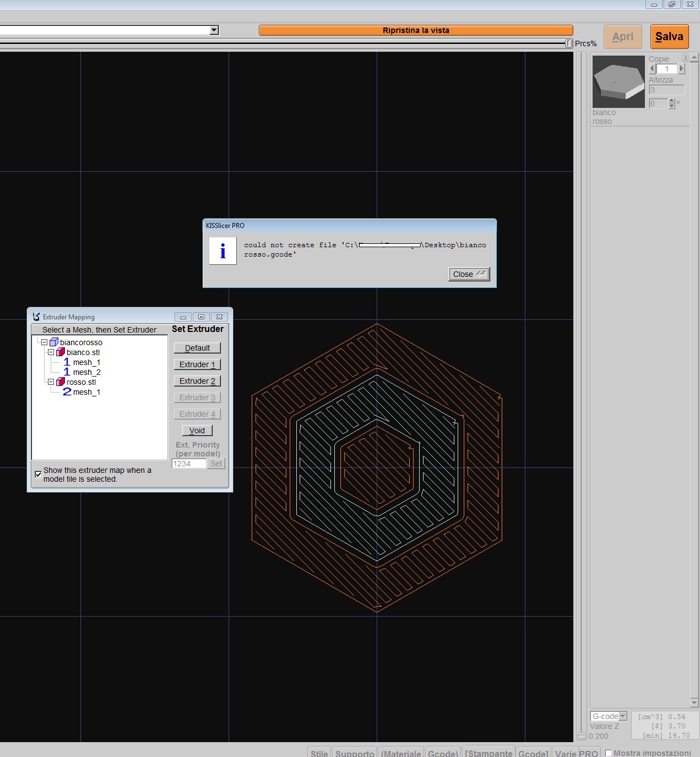Image resolution: width=700 pixels, height=757 pixels.
Task: Assign mesh to Extruder 2
Action: pos(197,381)
